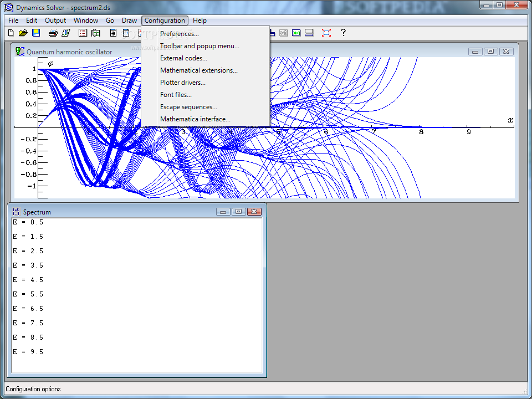The height and width of the screenshot is (399, 532).
Task: Click the 'E = 0.5' spectrum line
Action: point(28,222)
